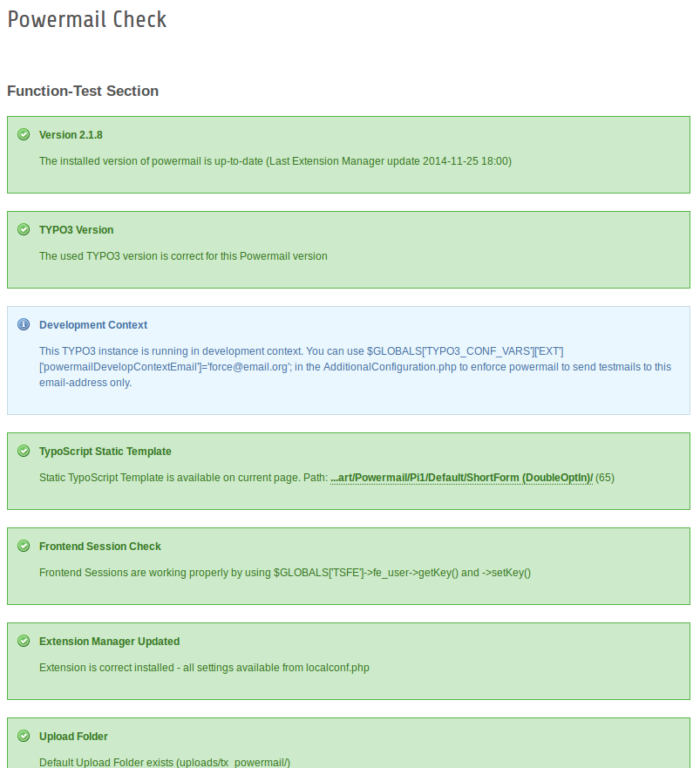Click the Development Context title
700x768 pixels.
pos(93,325)
